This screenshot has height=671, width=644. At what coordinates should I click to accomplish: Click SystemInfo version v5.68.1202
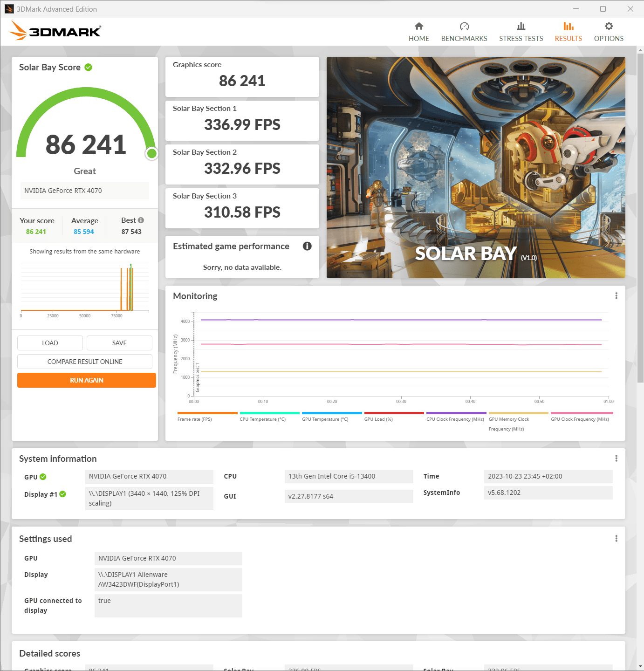click(x=548, y=493)
